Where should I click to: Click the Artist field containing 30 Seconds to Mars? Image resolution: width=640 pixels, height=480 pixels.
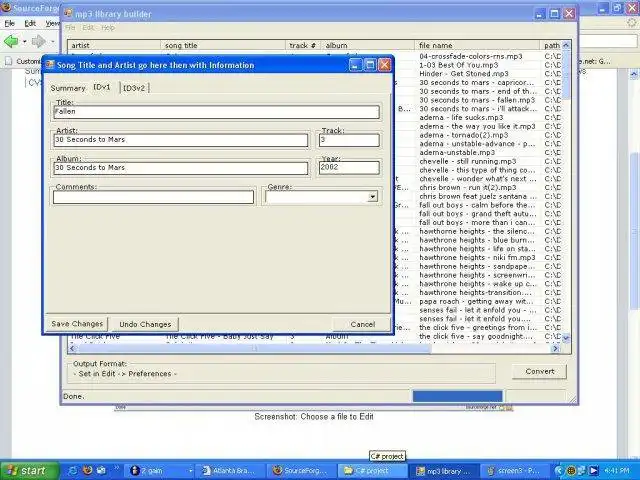(181, 140)
